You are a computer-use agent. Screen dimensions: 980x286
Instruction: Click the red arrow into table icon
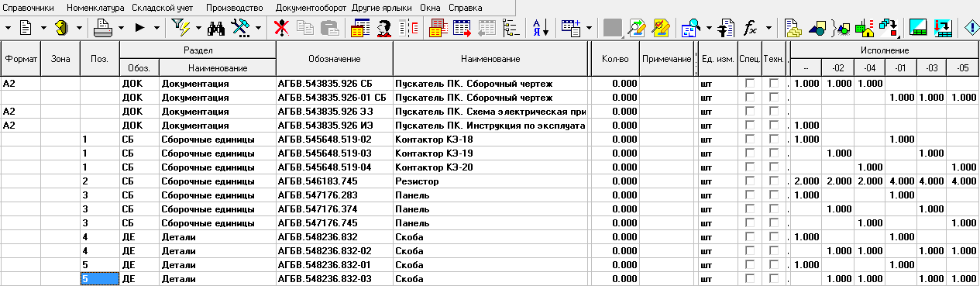pyautogui.click(x=943, y=29)
